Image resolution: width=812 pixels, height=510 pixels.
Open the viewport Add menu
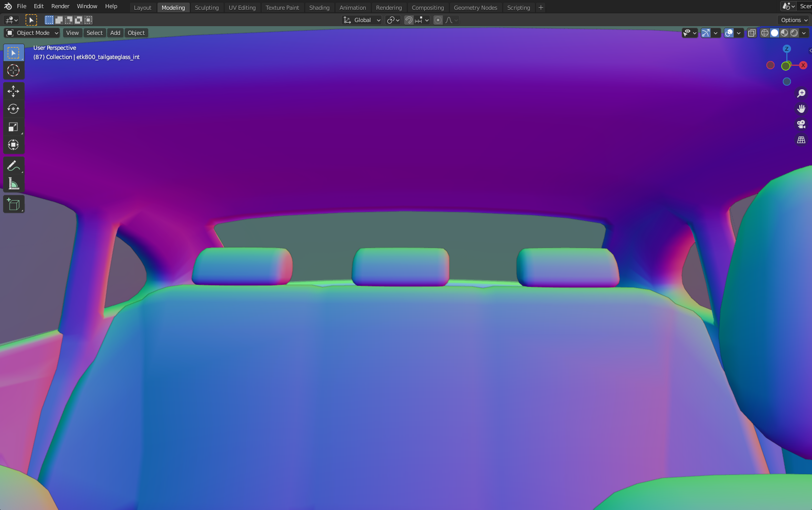click(x=115, y=33)
